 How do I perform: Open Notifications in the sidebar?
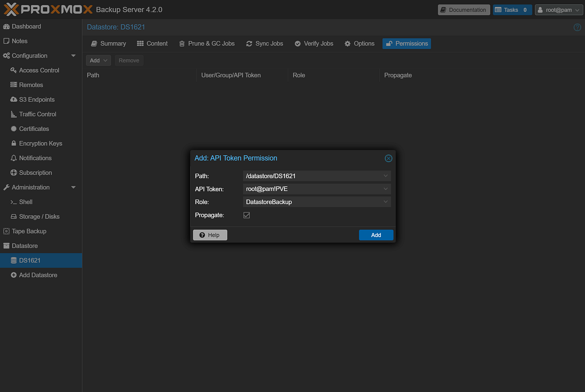[x=41, y=158]
